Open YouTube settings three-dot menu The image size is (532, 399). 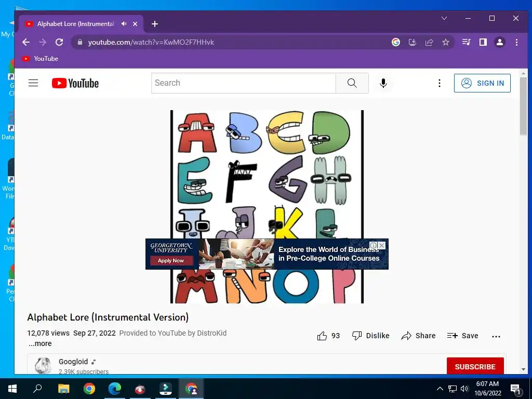(x=440, y=83)
